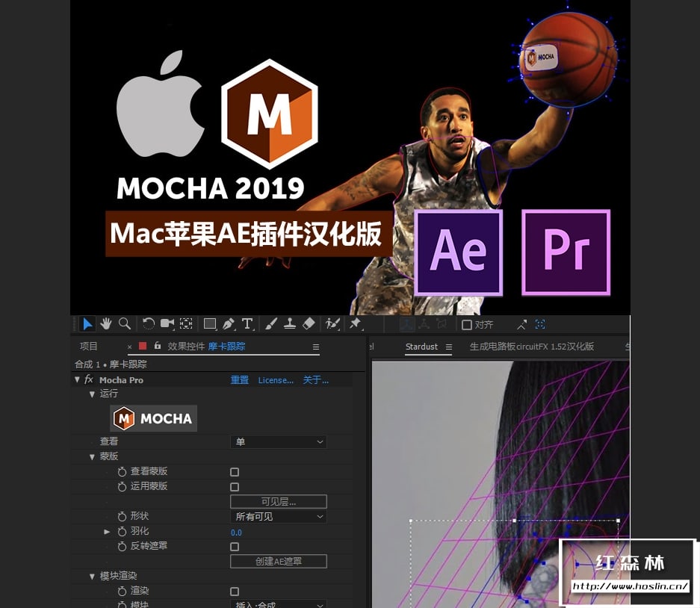
Task: Click the stopwatch for 羽化
Action: [122, 531]
